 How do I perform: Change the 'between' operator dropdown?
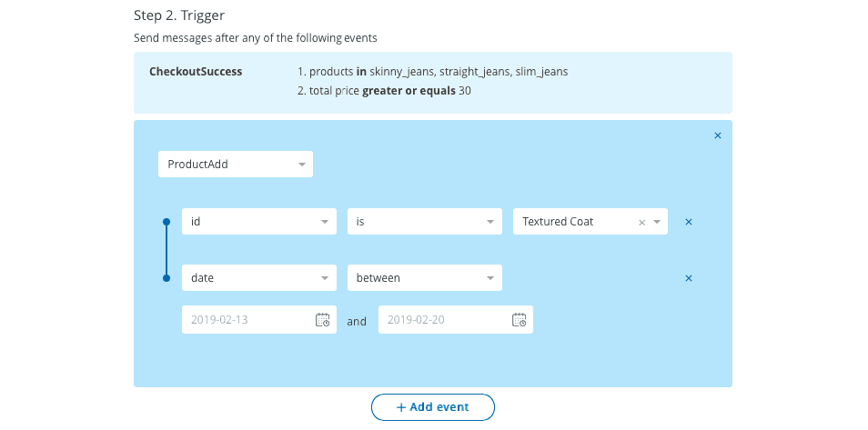coord(490,278)
